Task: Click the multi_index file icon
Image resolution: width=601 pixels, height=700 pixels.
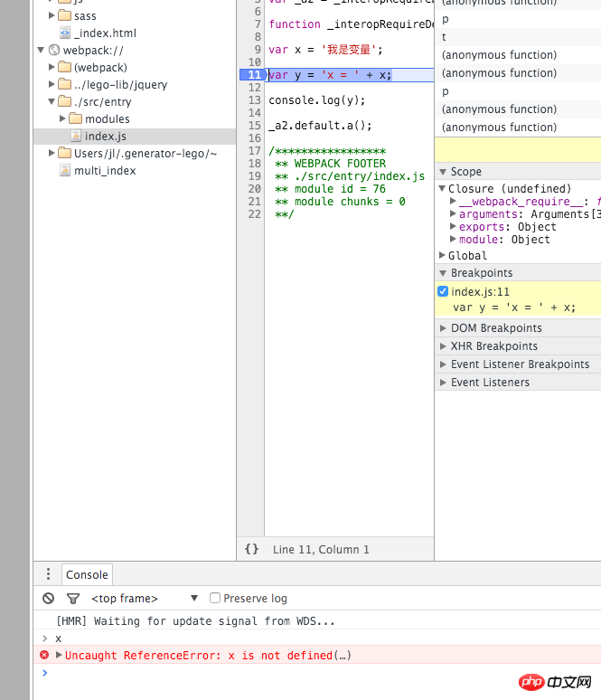Action: (x=65, y=170)
